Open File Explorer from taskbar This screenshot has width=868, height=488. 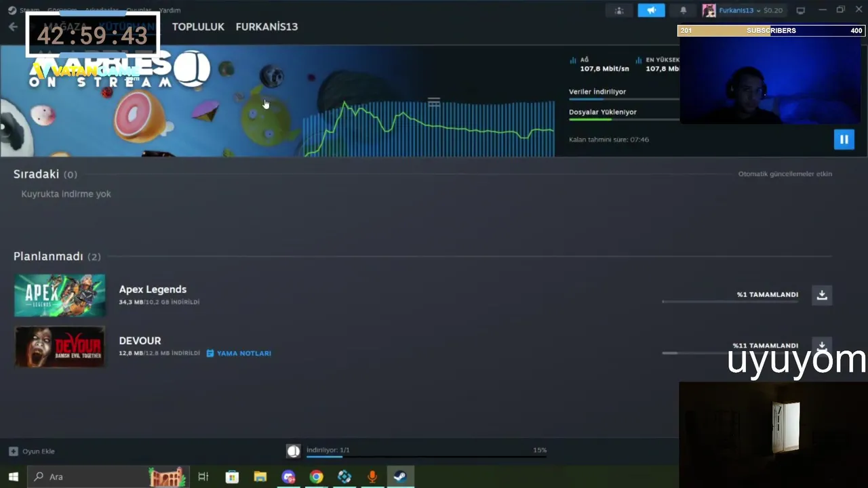click(x=260, y=476)
